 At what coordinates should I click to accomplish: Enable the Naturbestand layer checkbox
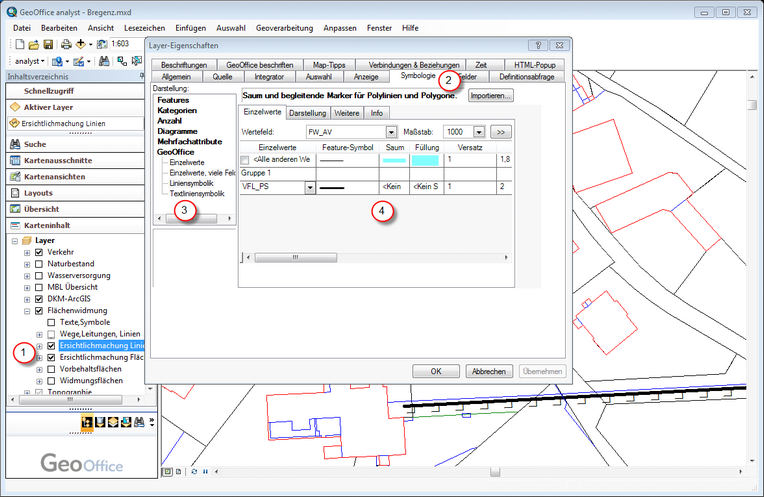pos(39,264)
